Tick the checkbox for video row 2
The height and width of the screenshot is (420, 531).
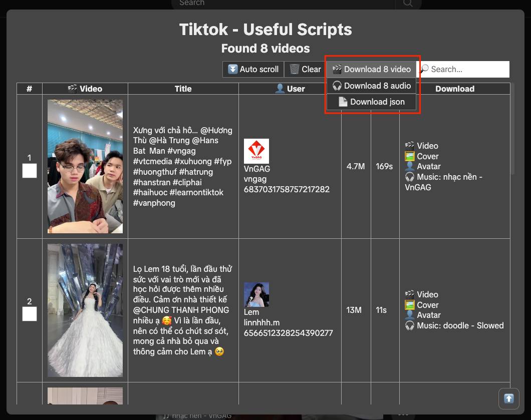pos(30,314)
